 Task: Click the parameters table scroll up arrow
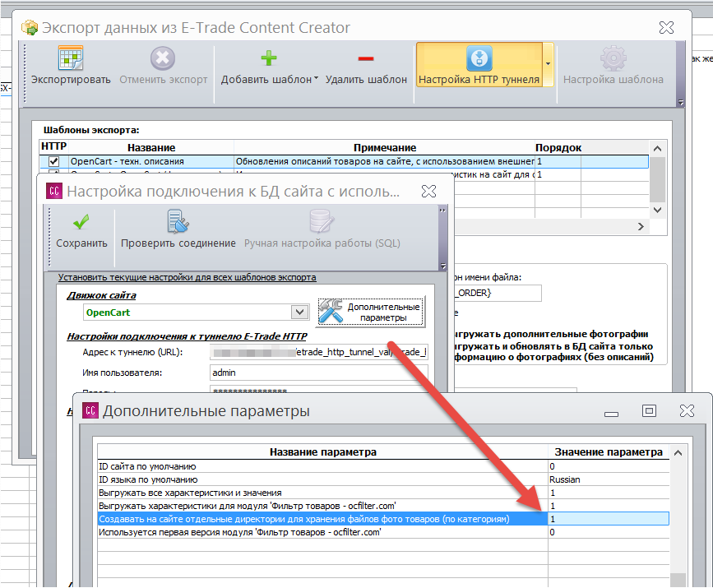(678, 453)
